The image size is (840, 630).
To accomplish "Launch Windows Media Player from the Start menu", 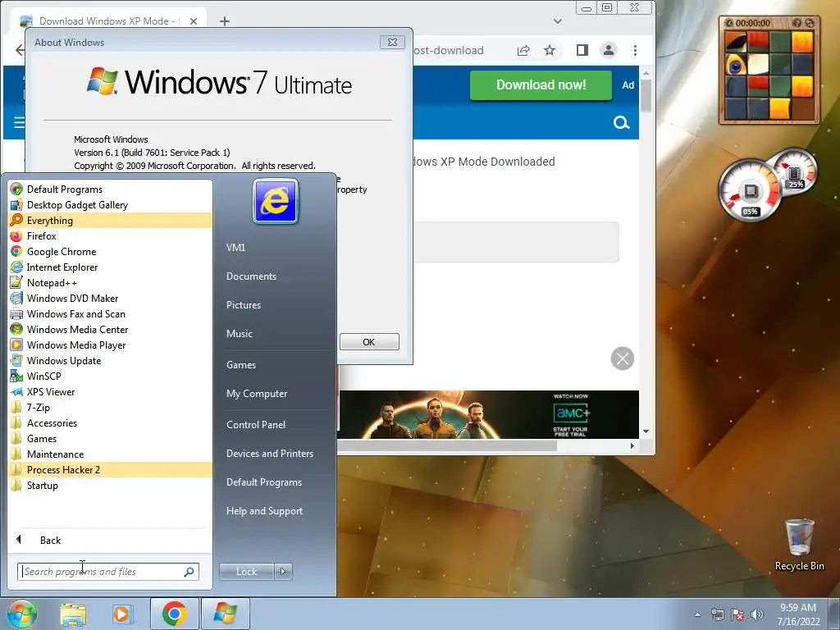I will click(x=111, y=345).
